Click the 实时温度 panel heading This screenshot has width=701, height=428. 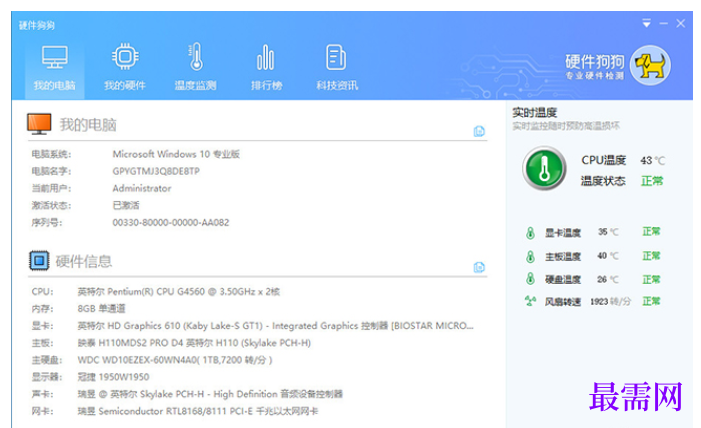535,112
